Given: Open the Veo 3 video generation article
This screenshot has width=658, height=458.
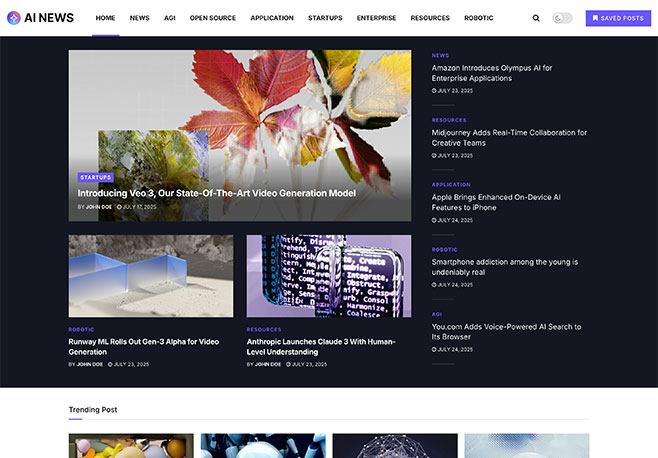Looking at the screenshot, I should tap(216, 193).
